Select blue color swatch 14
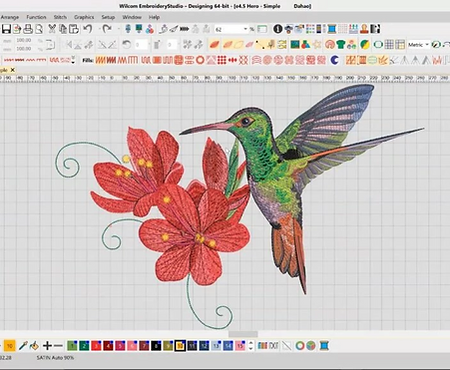450x370 pixels. [x=228, y=346]
